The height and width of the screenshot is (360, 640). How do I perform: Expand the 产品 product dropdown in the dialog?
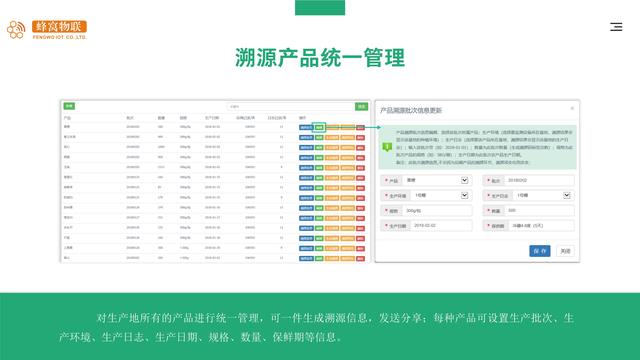point(436,180)
